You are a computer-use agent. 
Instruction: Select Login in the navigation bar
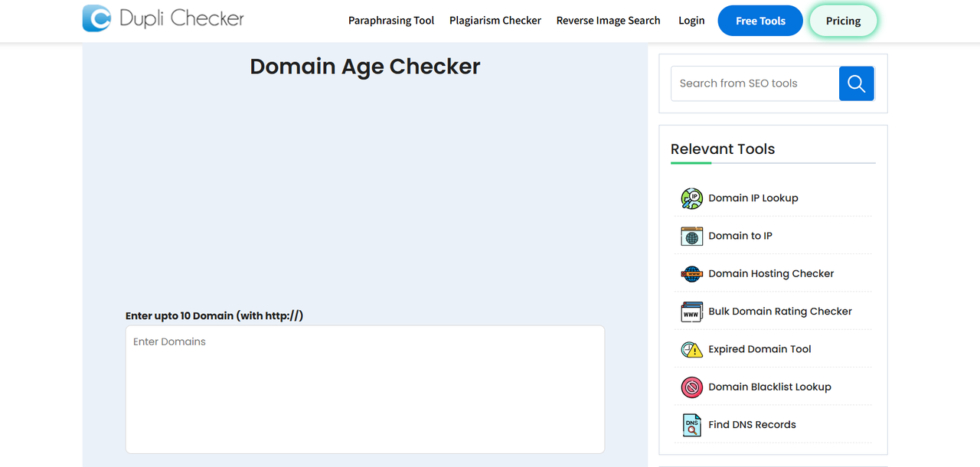(691, 21)
